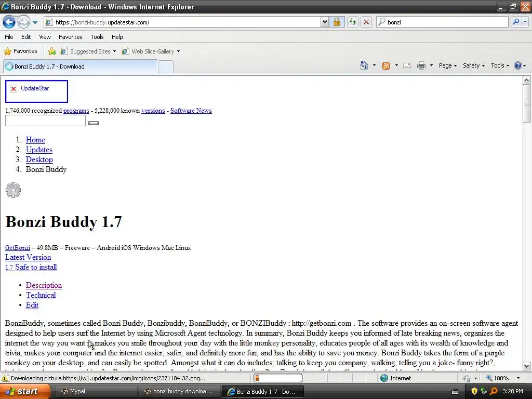Click the Forward navigation button
Screen dimensions: 532x399
pos(23,22)
